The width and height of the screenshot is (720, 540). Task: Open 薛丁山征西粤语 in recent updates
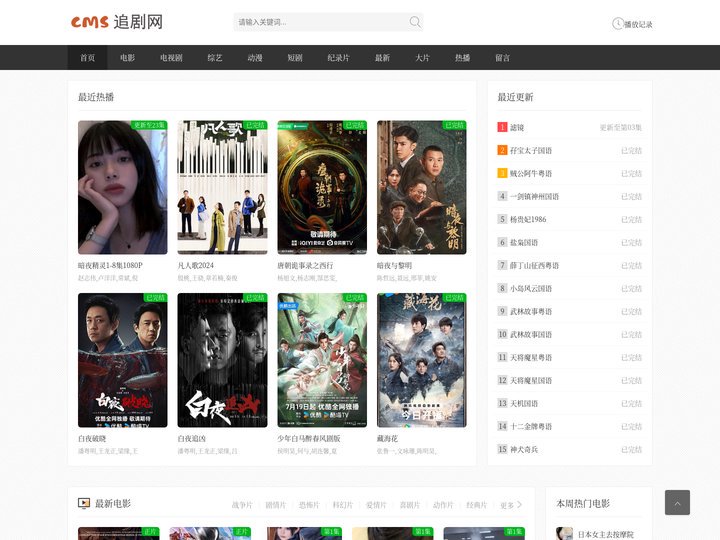(534, 265)
